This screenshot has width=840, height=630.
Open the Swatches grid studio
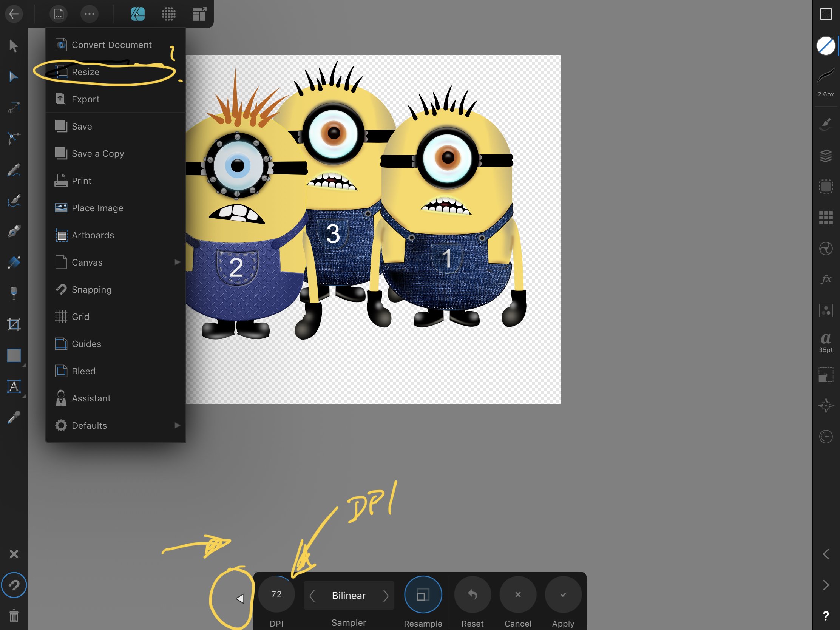(826, 218)
